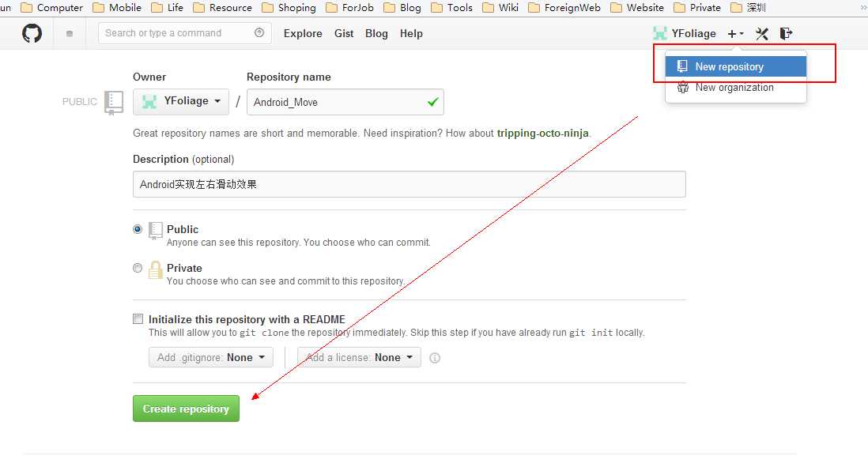Click the New organization icon in the dropdown

pos(683,88)
